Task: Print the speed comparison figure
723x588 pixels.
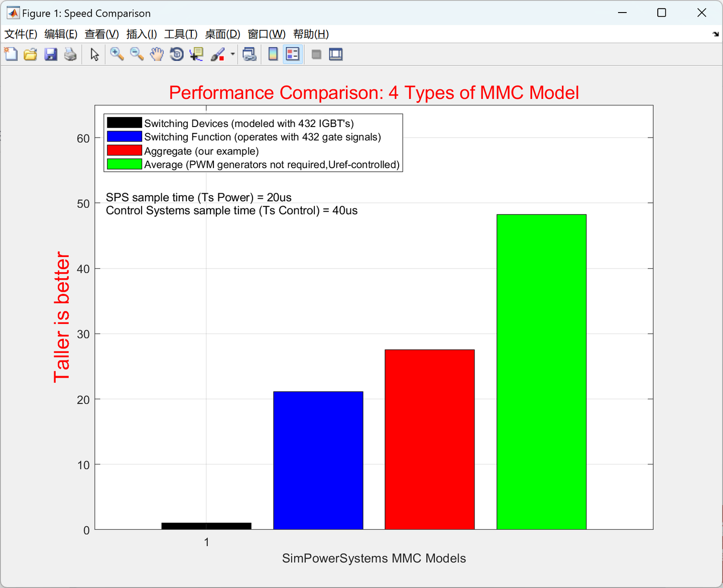Action: [x=70, y=54]
